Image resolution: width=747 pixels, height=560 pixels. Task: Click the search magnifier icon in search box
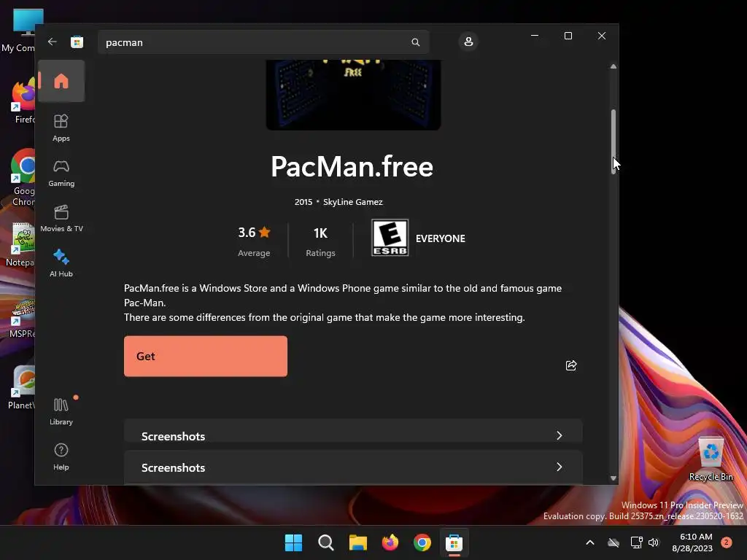click(x=415, y=42)
